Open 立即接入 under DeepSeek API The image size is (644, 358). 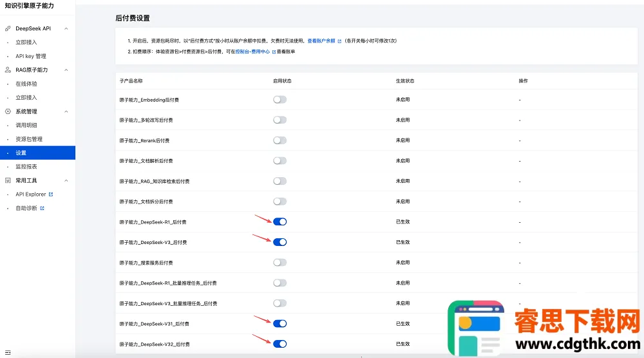point(26,42)
